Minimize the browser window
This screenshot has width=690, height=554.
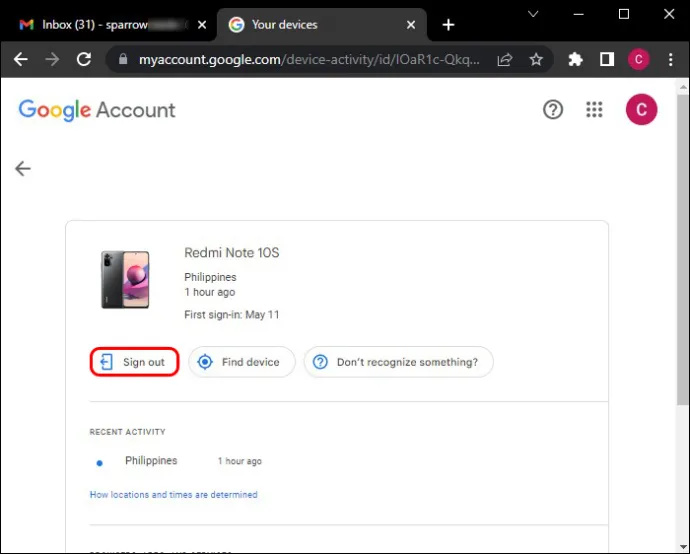tap(579, 14)
